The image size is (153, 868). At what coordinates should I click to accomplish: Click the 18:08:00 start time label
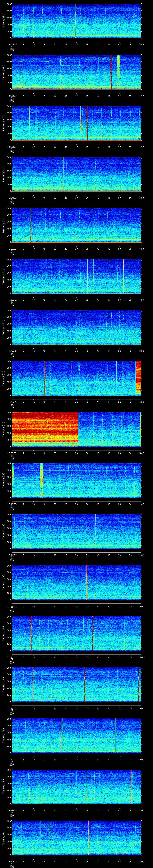pos(12,402)
